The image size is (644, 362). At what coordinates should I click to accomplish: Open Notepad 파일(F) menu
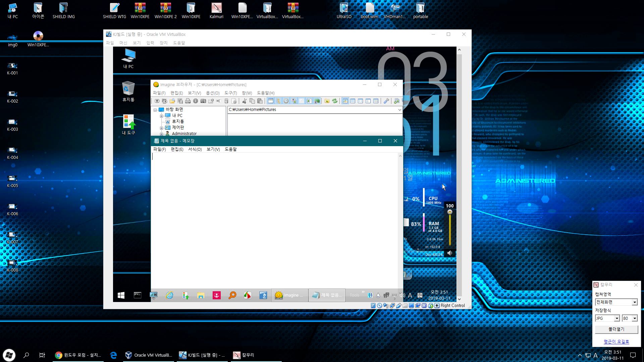(159, 149)
